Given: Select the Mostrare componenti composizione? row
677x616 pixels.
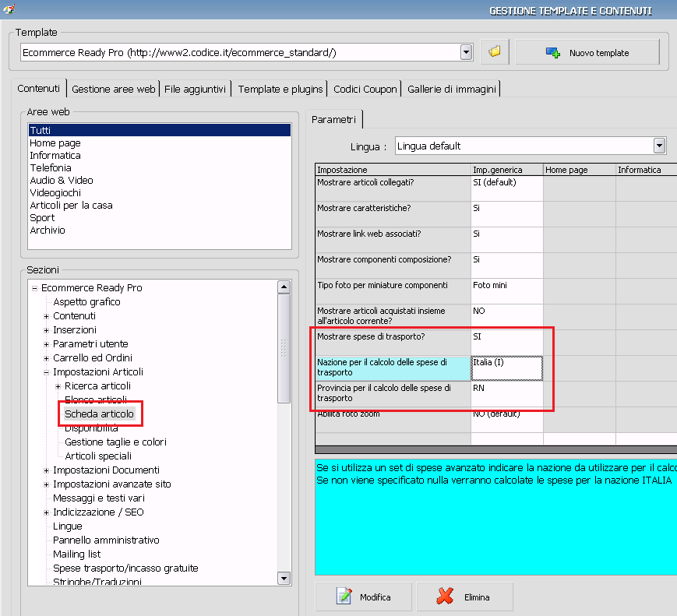Looking at the screenshot, I should (393, 266).
